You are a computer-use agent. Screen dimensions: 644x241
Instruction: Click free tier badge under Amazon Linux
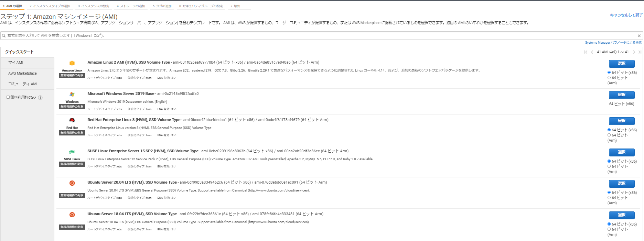[72, 76]
